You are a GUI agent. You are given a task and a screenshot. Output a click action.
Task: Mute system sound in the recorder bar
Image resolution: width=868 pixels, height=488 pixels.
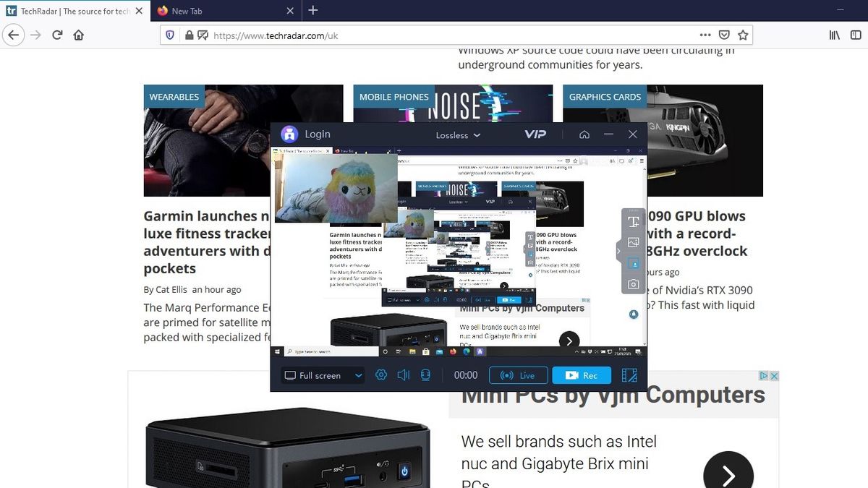(x=403, y=375)
